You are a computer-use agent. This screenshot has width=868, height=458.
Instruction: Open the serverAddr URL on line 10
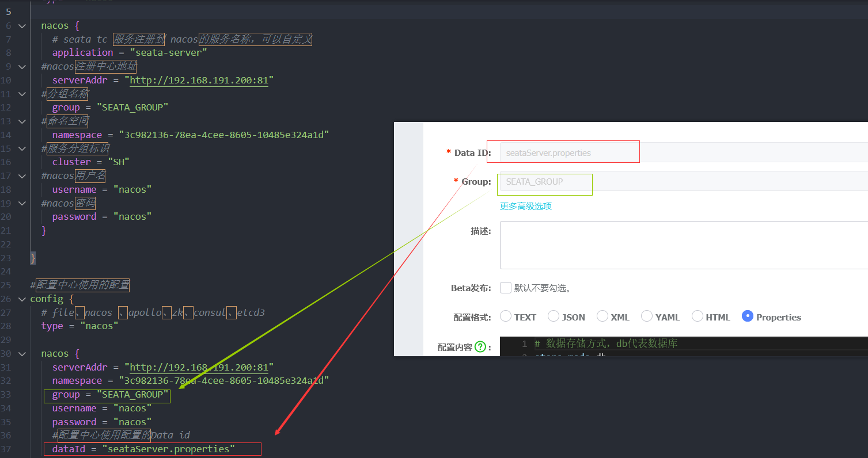tap(199, 80)
